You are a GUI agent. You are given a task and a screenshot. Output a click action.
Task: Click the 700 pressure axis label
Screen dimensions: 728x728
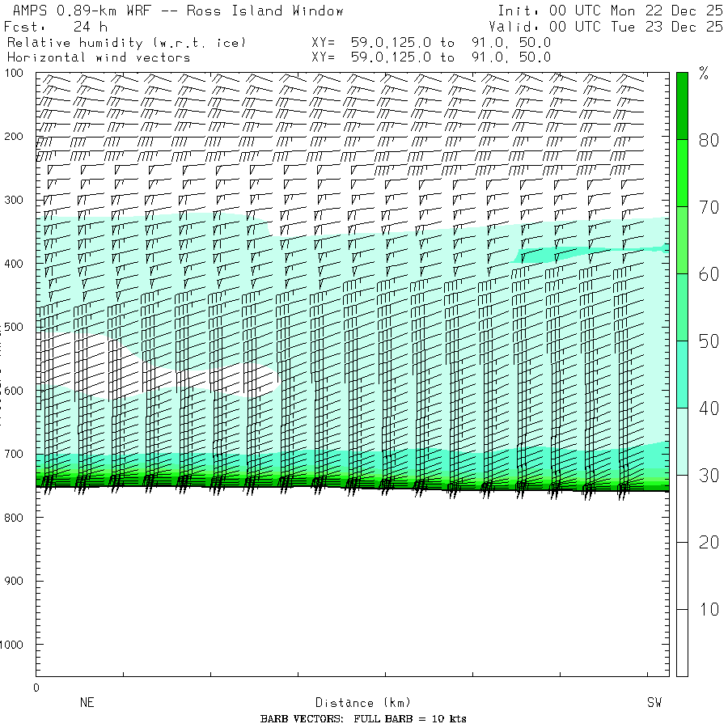(x=14, y=454)
